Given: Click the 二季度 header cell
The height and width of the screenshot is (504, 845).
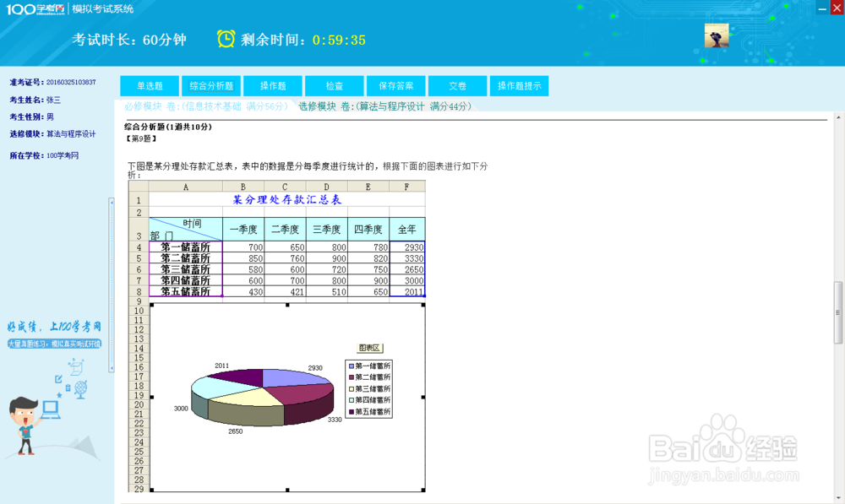Looking at the screenshot, I should [x=285, y=230].
